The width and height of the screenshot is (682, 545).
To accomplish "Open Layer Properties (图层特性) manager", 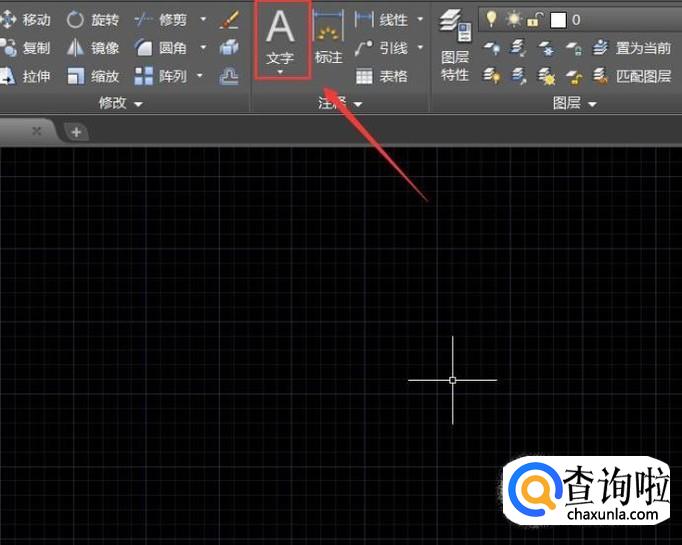I will point(455,46).
